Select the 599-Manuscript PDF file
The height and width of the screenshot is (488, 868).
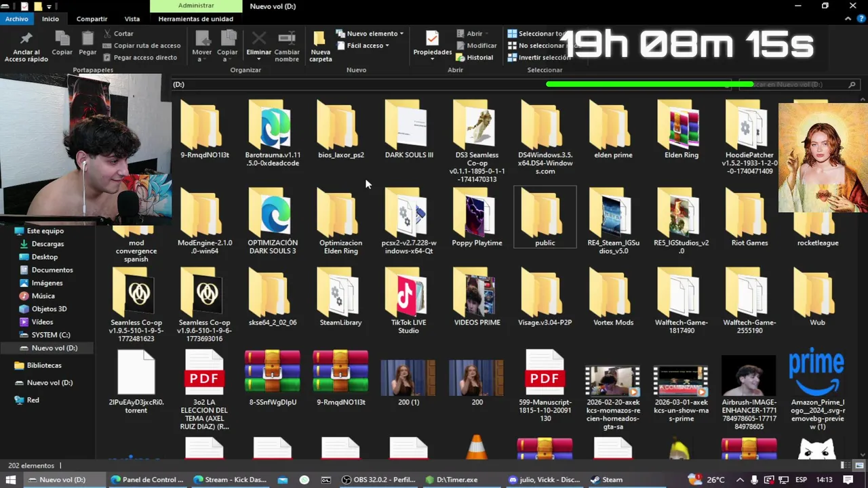[545, 386]
